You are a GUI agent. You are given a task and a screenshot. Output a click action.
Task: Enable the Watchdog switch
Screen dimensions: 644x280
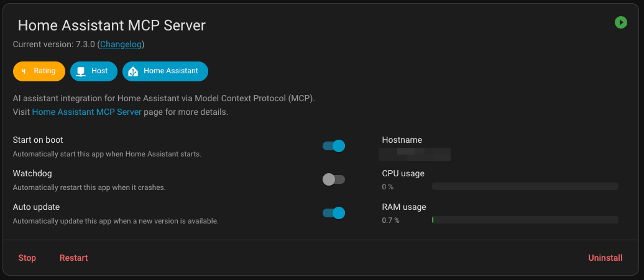(333, 179)
